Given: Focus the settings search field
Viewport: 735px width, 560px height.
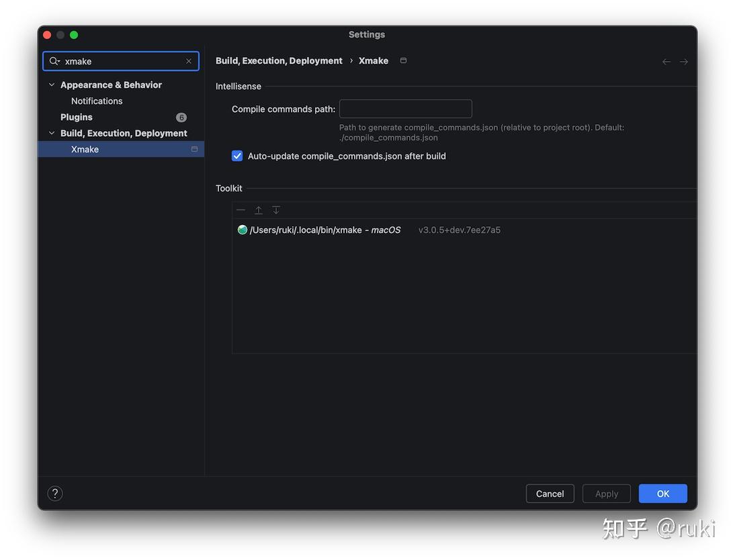Looking at the screenshot, I should tap(121, 61).
